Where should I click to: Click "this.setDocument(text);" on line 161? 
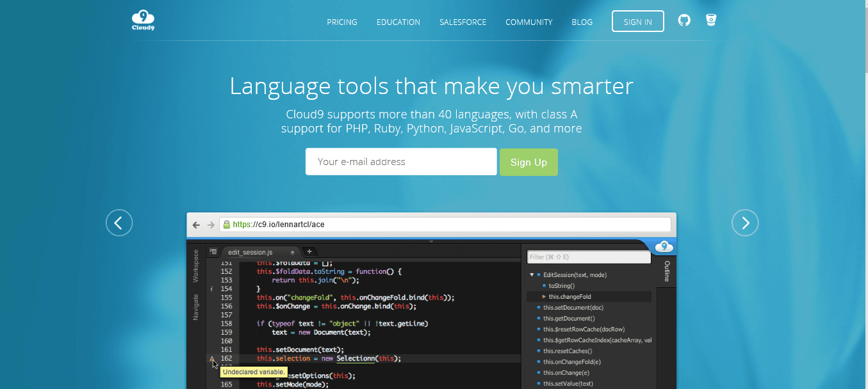point(300,349)
